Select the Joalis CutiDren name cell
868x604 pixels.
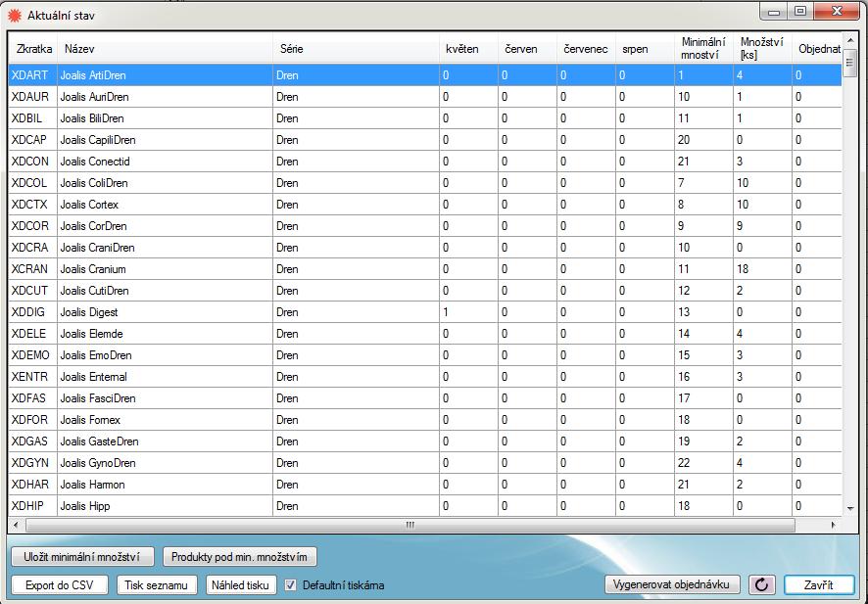pos(165,291)
